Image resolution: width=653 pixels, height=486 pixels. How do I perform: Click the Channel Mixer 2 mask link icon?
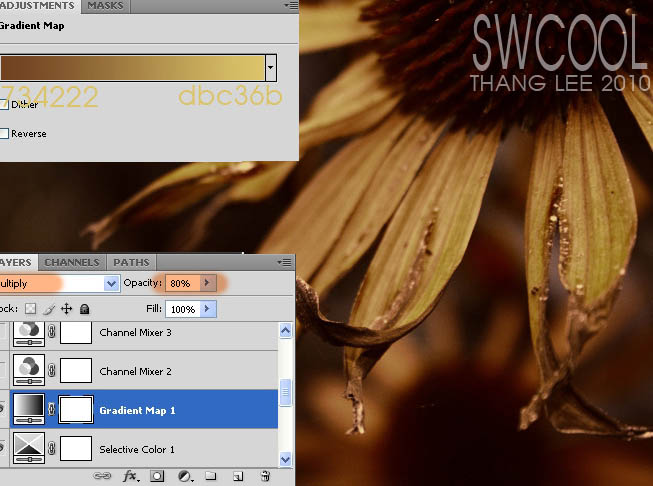tap(52, 370)
